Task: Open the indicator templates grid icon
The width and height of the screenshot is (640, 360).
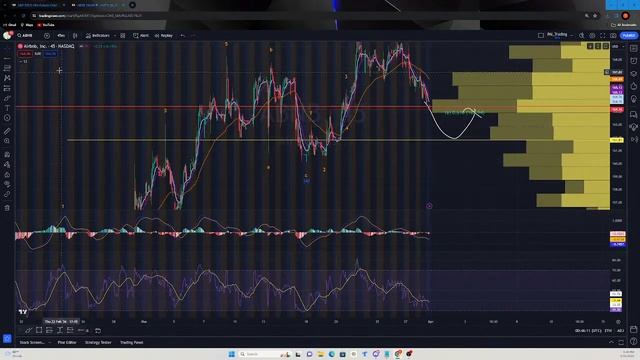Action: click(122, 36)
